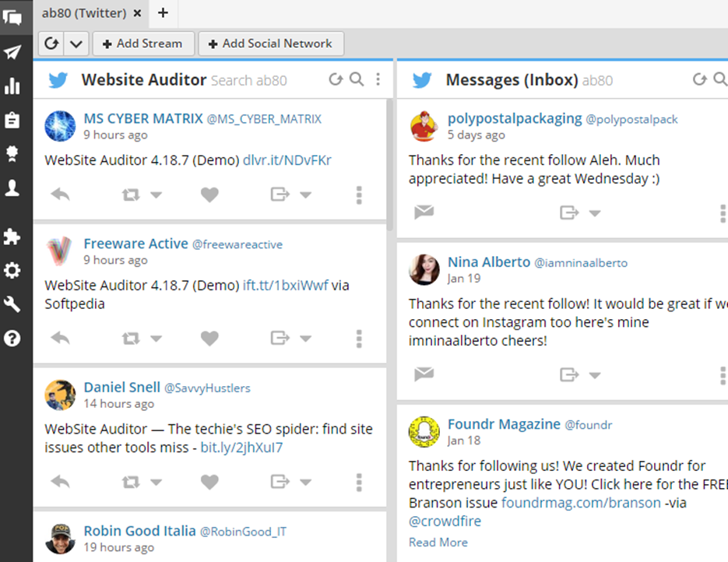Like the Freeware Active tweet
The height and width of the screenshot is (562, 728).
tap(209, 338)
